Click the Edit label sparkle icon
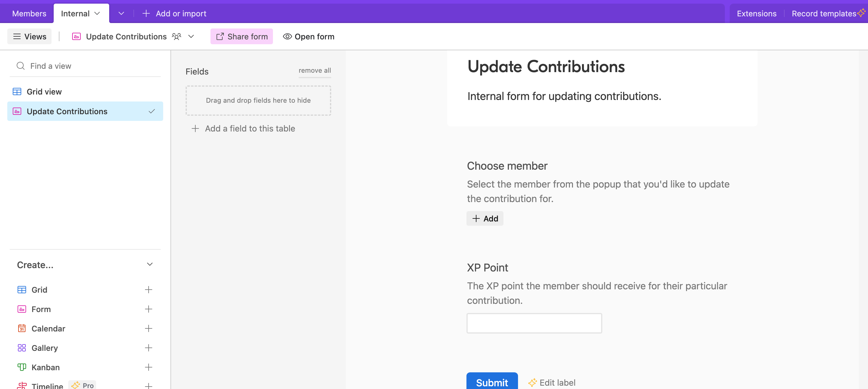The height and width of the screenshot is (389, 868). point(532,383)
